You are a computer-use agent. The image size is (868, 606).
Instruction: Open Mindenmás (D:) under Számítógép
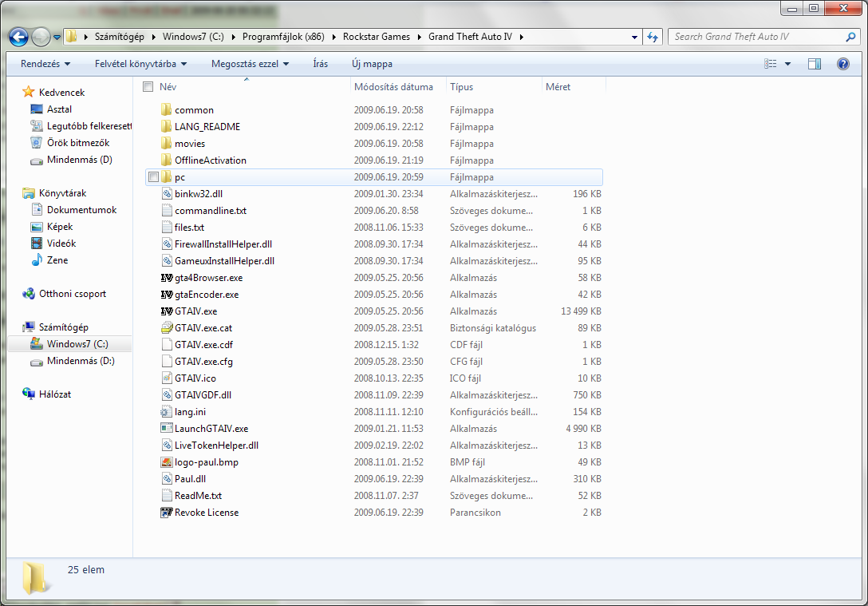[x=81, y=361]
